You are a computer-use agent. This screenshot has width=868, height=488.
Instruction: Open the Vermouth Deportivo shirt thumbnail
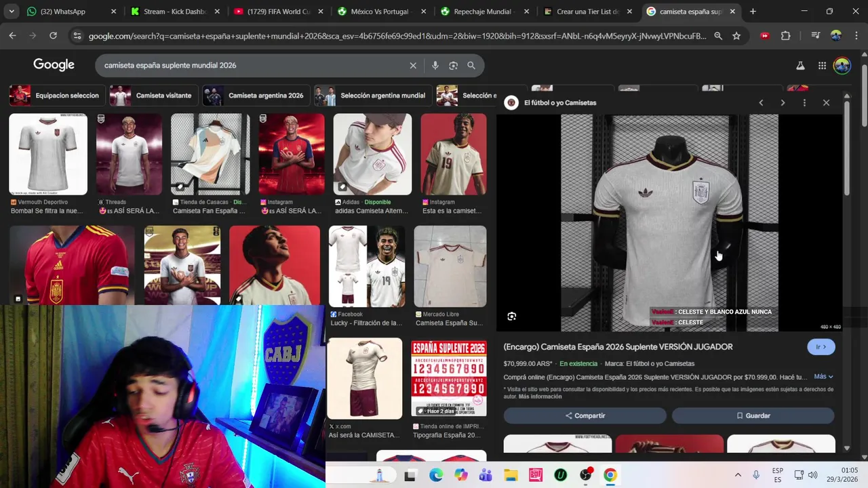point(48,155)
